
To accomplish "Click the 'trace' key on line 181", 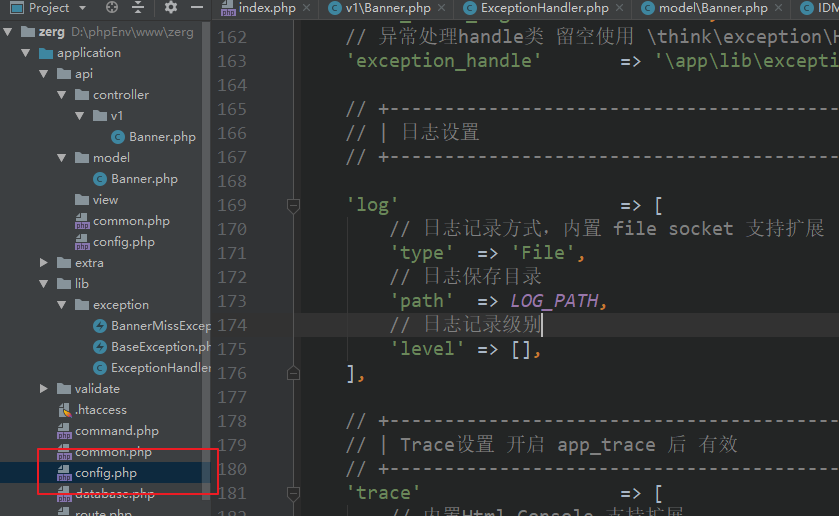I will pos(383,493).
